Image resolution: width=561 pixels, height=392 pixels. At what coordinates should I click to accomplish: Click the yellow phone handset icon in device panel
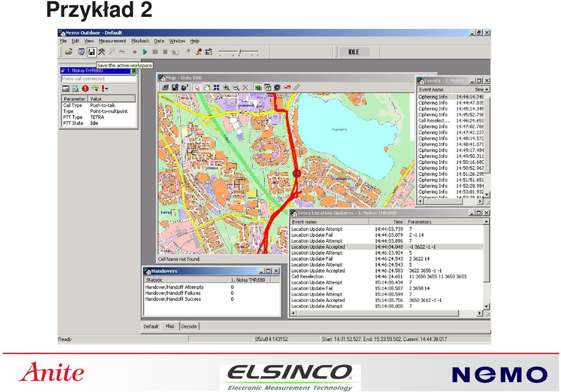coord(95,88)
